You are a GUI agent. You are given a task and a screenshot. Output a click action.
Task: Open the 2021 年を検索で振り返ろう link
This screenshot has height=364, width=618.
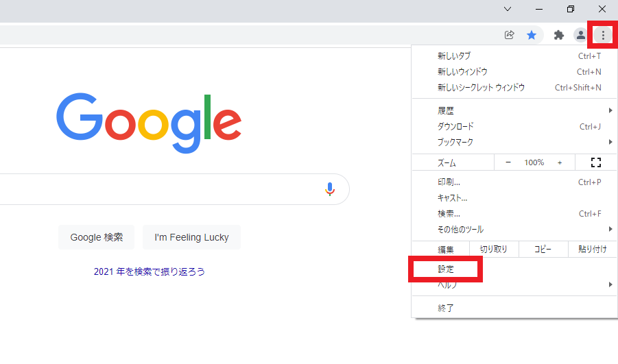coord(150,271)
